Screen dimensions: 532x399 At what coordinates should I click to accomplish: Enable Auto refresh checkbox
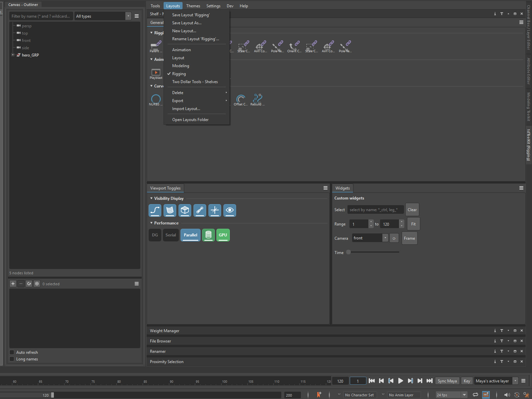click(12, 352)
